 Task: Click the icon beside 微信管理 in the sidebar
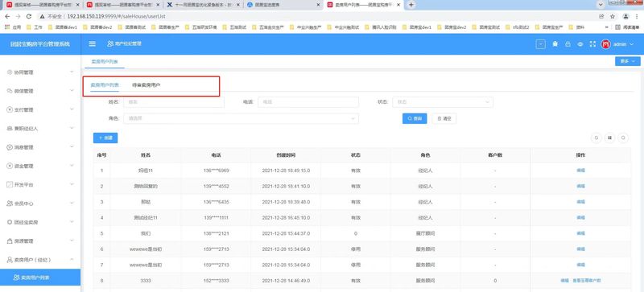point(10,91)
